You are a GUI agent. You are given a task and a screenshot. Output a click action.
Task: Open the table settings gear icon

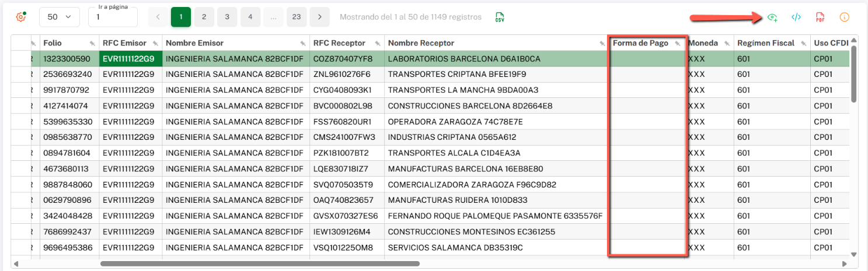point(20,17)
